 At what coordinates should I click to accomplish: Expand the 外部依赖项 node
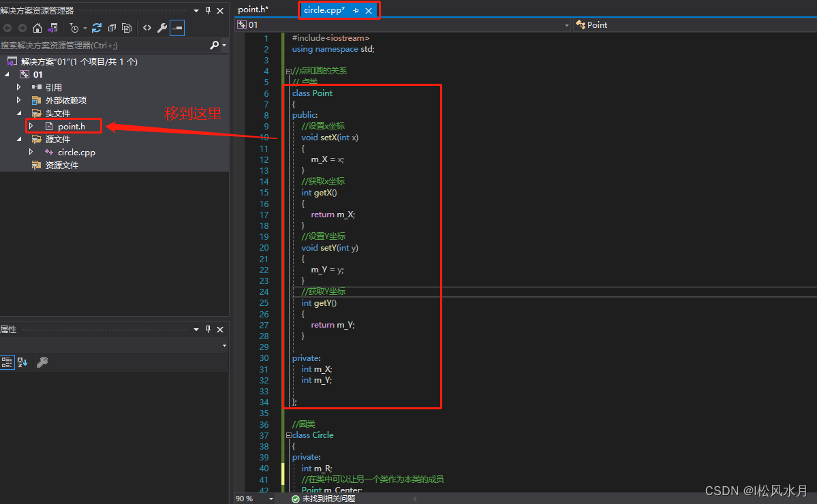[x=19, y=100]
